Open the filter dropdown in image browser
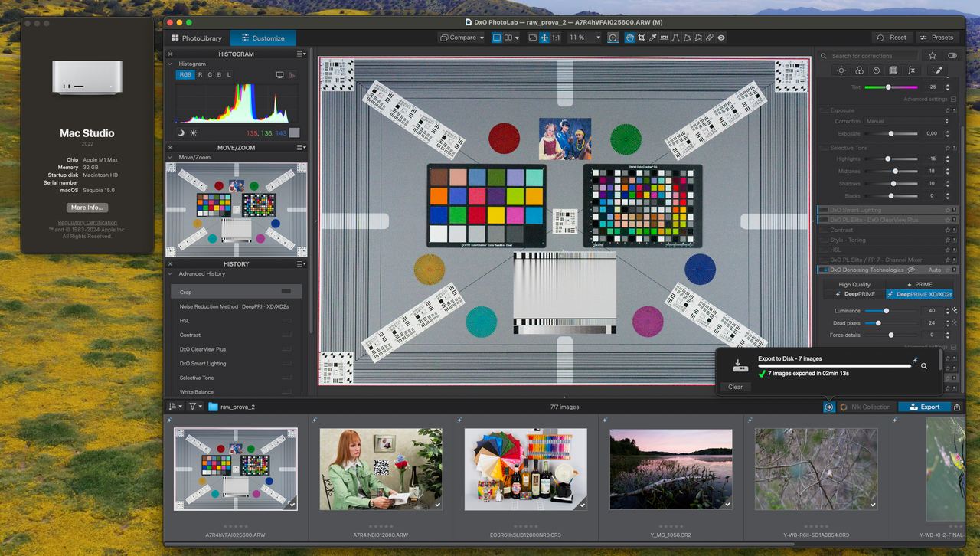Screen dimensions: 980x556 coord(196,407)
